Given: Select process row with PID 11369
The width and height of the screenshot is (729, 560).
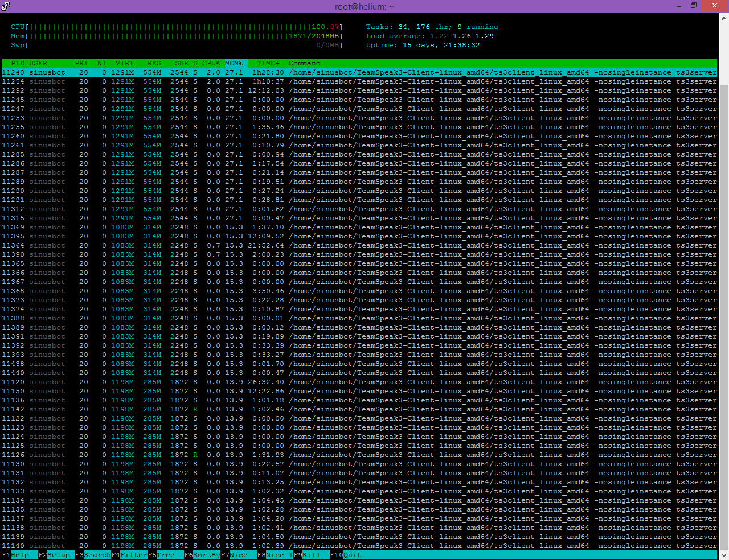Looking at the screenshot, I should pos(359,227).
